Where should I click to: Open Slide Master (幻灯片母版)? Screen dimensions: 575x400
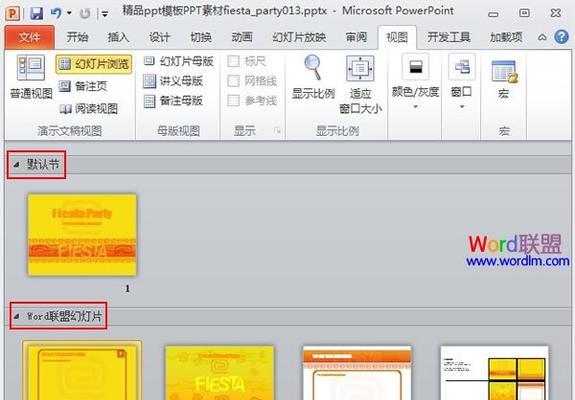[178, 61]
